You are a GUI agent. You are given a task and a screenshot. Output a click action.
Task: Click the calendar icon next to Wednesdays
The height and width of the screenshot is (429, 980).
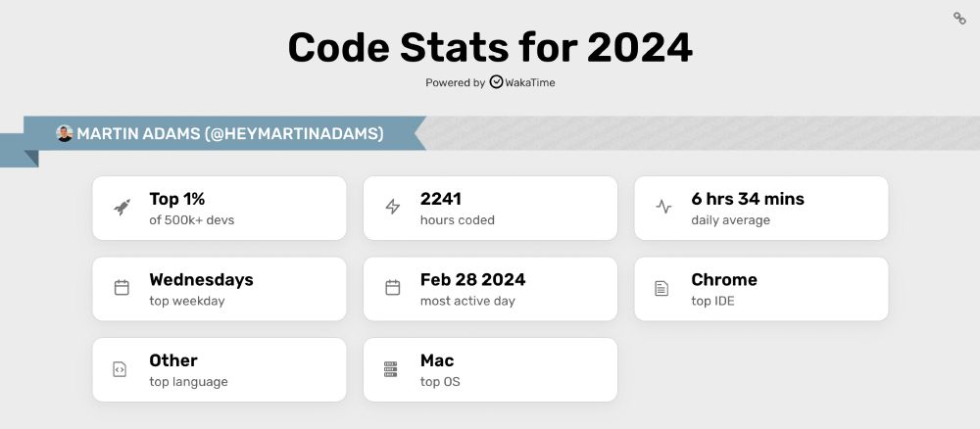(x=122, y=288)
